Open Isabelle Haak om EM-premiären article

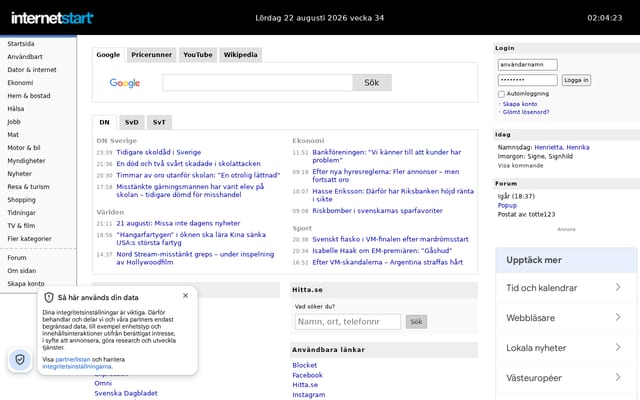coord(382,251)
